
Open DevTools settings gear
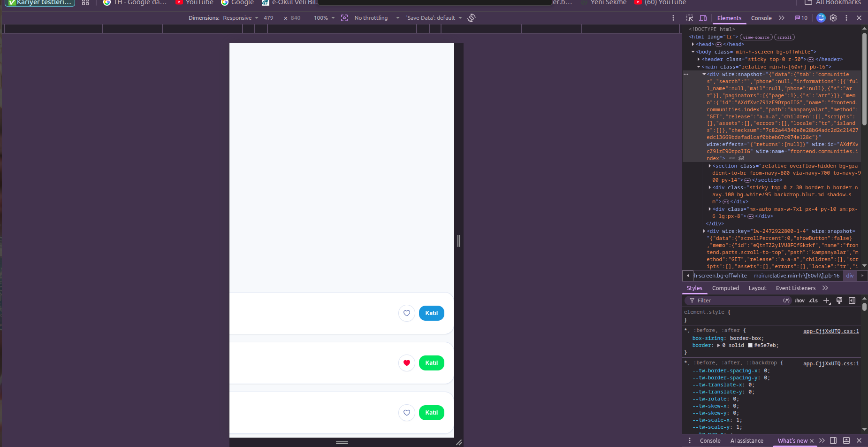833,18
